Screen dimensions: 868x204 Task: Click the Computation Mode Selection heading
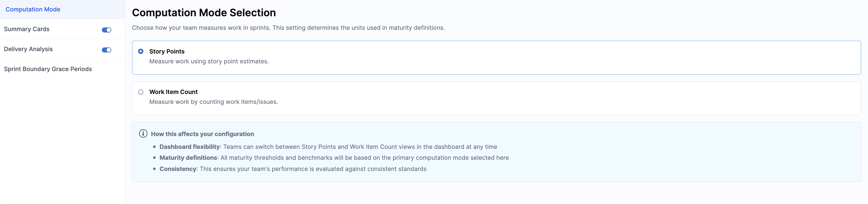204,13
